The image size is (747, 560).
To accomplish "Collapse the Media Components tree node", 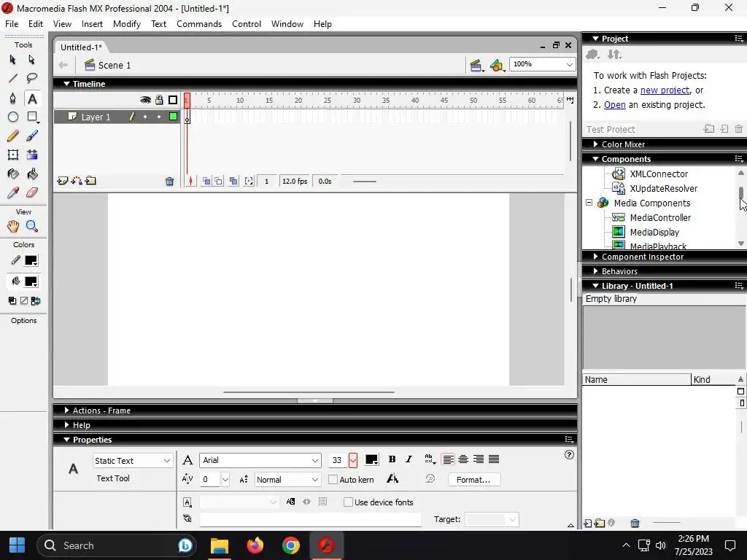I will tap(589, 203).
